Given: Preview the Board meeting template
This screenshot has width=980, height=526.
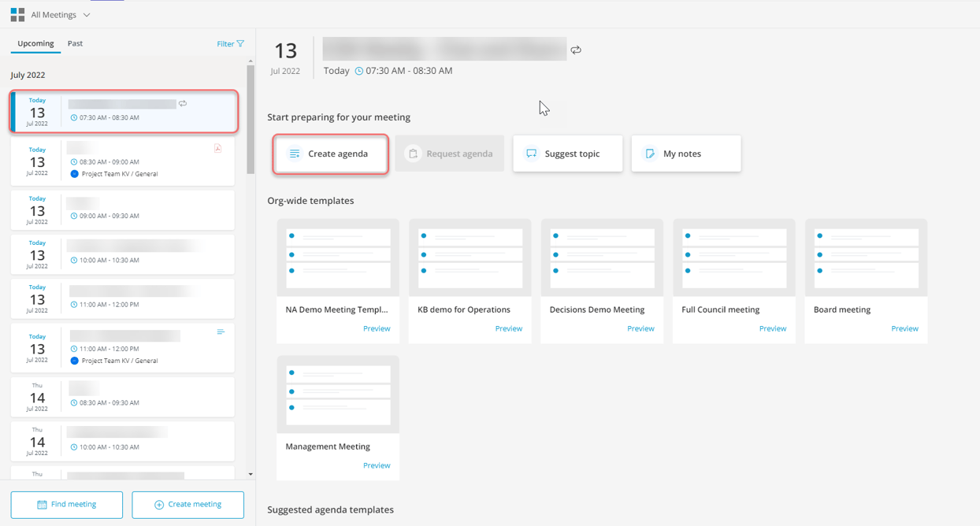Looking at the screenshot, I should point(904,328).
